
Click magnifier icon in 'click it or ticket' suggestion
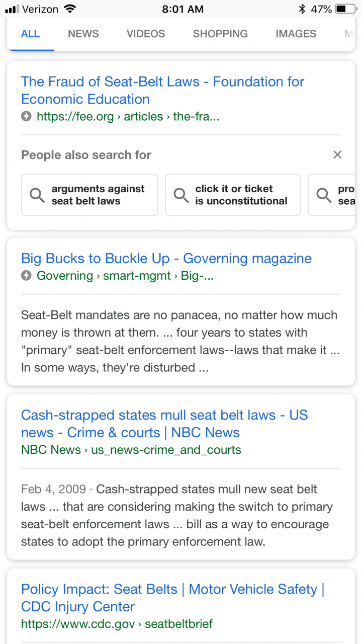click(x=181, y=195)
